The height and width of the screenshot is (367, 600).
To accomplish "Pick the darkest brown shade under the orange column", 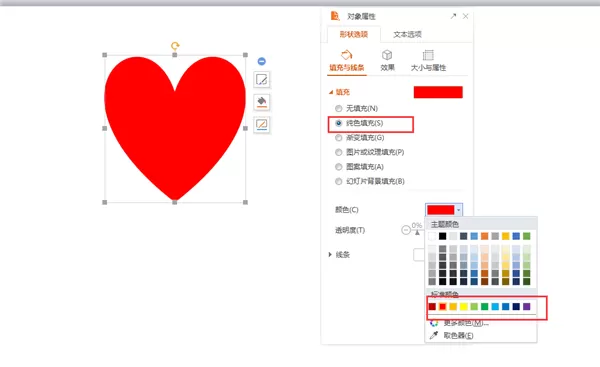I will click(x=485, y=282).
